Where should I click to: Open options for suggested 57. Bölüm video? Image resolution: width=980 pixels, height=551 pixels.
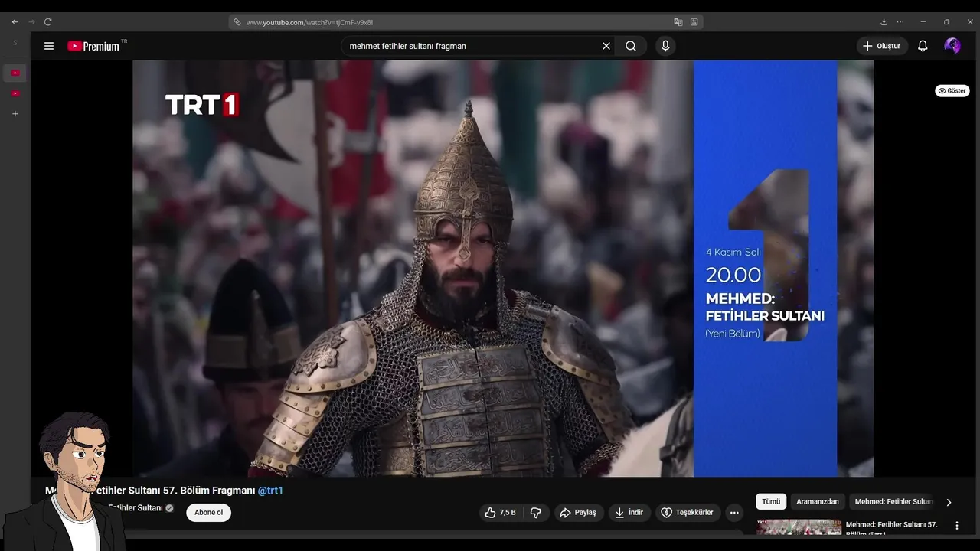[x=956, y=526]
